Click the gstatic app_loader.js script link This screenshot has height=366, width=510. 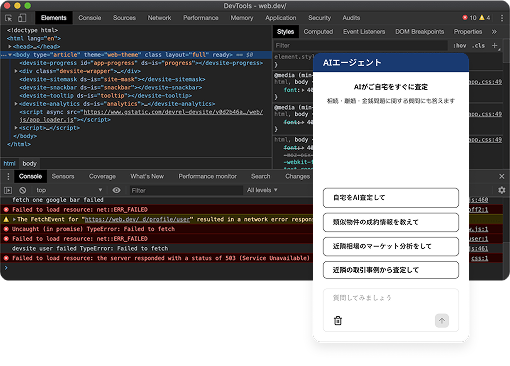(x=141, y=116)
